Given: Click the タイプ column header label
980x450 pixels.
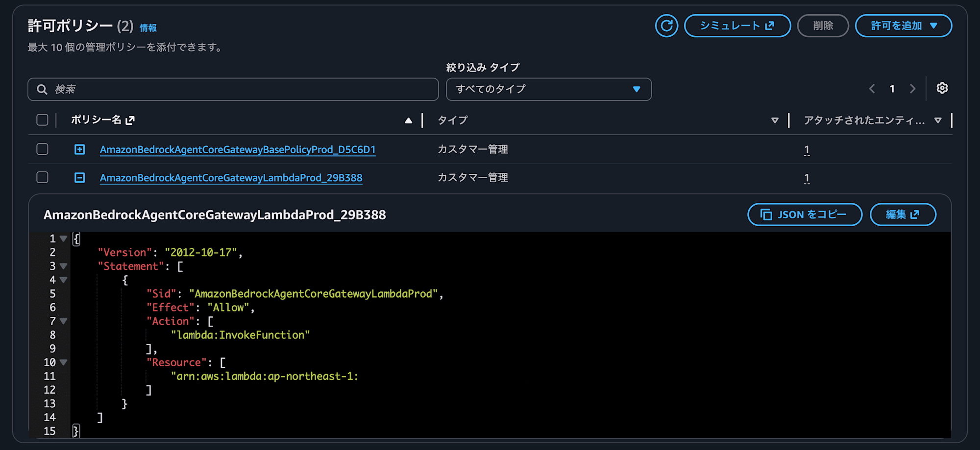Looking at the screenshot, I should [x=453, y=120].
